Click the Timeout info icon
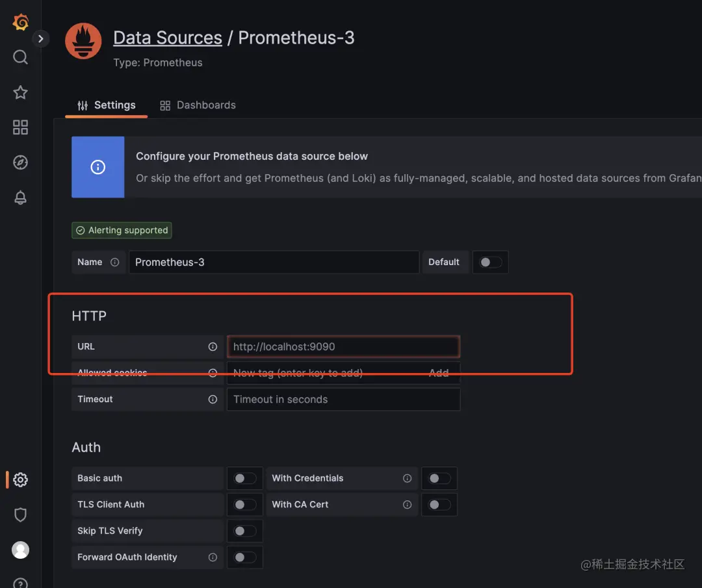Image resolution: width=702 pixels, height=588 pixels. (213, 399)
